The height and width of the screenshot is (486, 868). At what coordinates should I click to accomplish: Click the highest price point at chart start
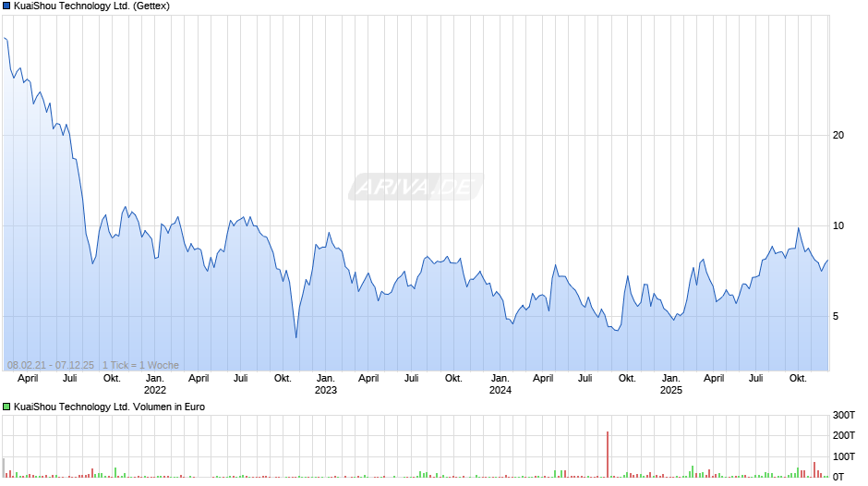pyautogui.click(x=5, y=38)
